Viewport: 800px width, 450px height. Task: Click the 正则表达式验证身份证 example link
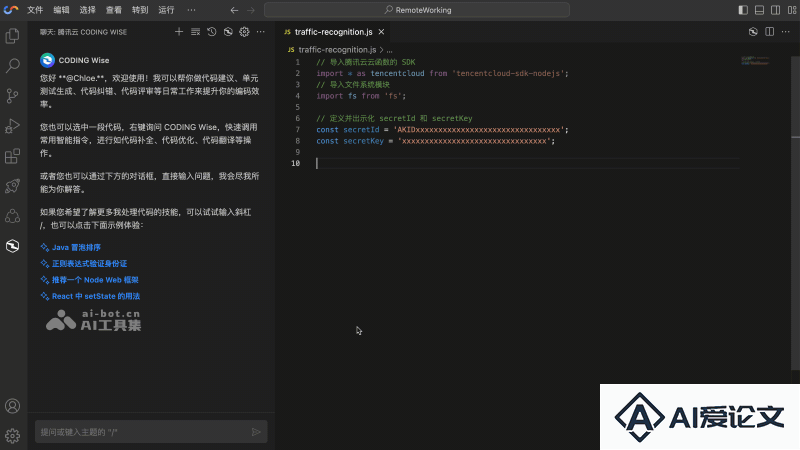coord(89,264)
